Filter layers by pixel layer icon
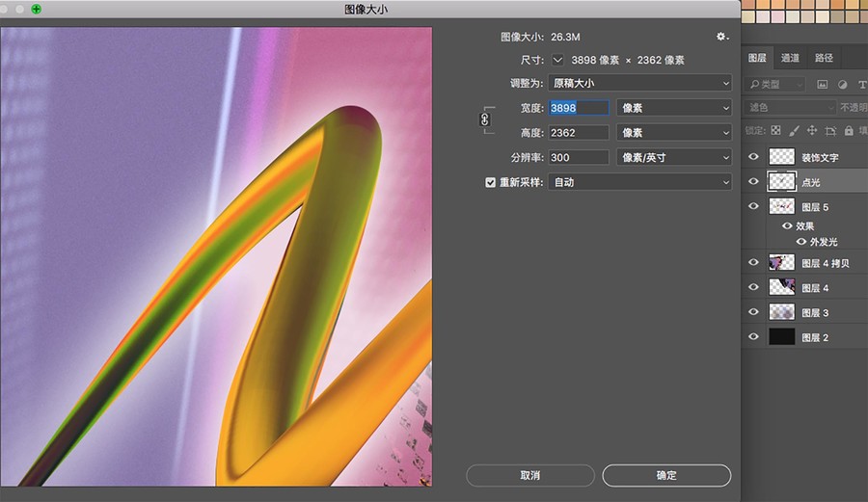This screenshot has height=502, width=868. (x=823, y=84)
